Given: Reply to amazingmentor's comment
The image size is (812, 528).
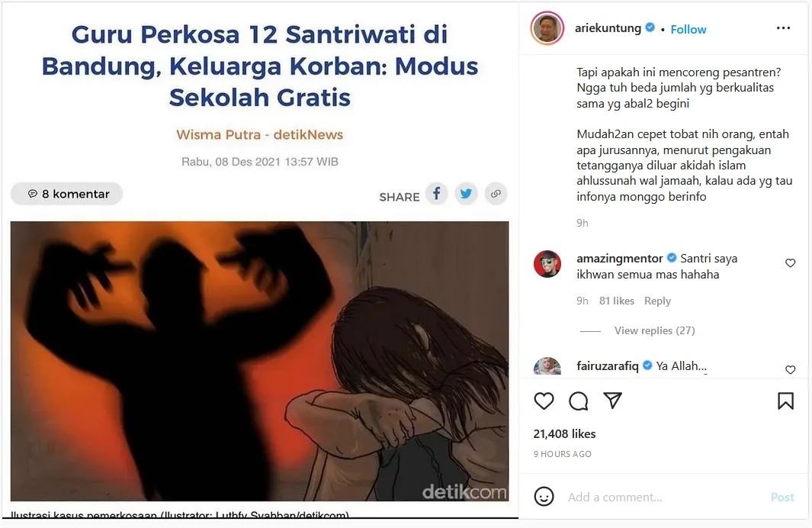Looking at the screenshot, I should coord(657,301).
